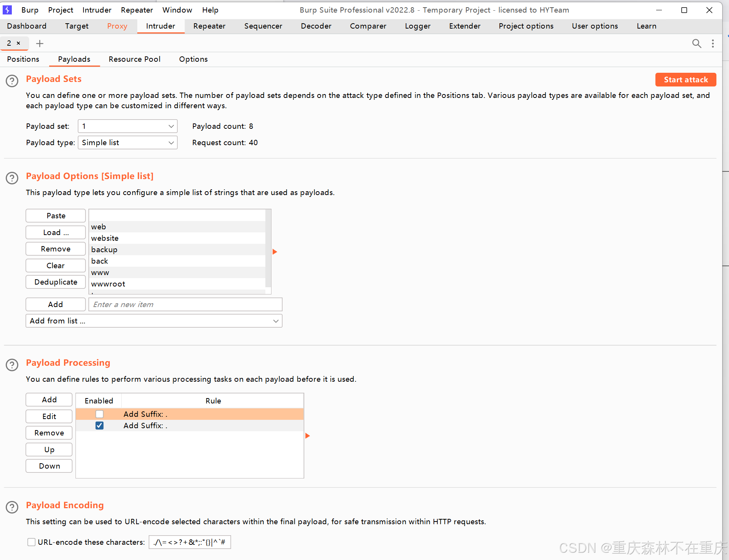Click the Rule column header
Image resolution: width=729 pixels, height=560 pixels.
click(x=213, y=401)
